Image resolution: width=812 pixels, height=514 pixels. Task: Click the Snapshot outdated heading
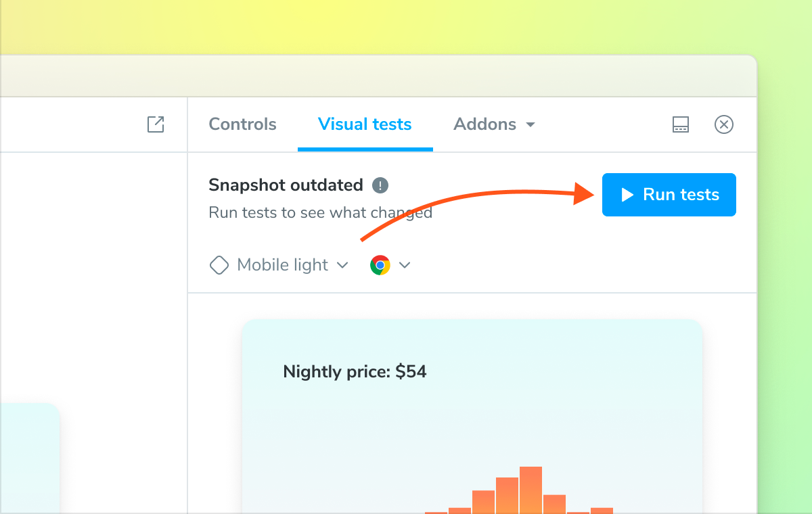[x=286, y=185]
